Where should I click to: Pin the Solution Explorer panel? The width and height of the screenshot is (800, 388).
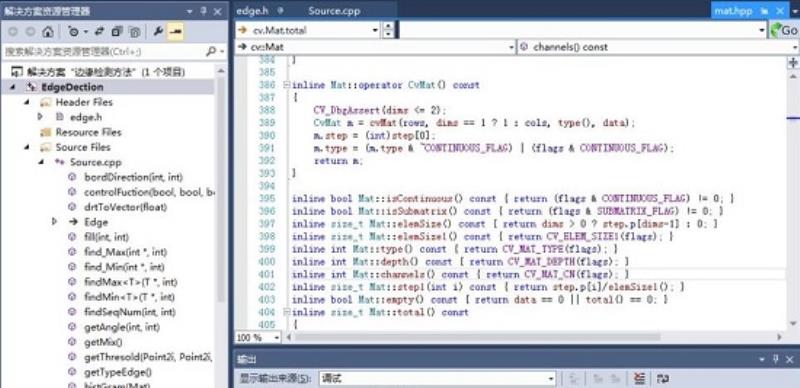tap(204, 11)
